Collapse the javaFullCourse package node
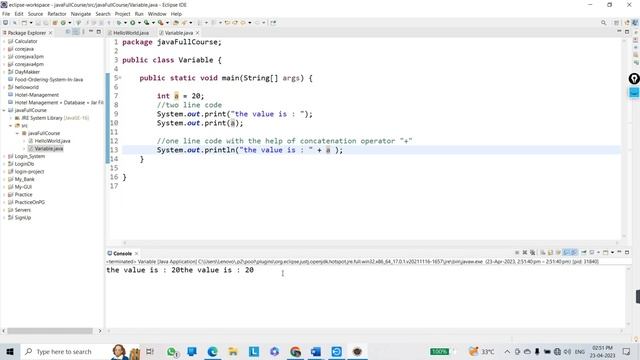 click(18, 133)
